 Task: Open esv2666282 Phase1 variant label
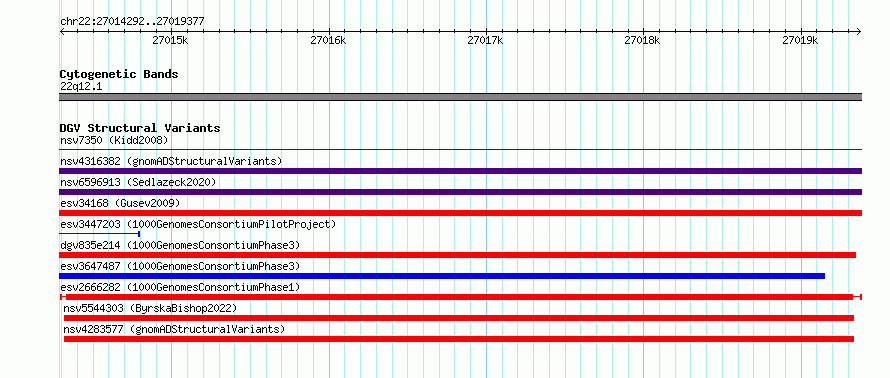tap(180, 287)
